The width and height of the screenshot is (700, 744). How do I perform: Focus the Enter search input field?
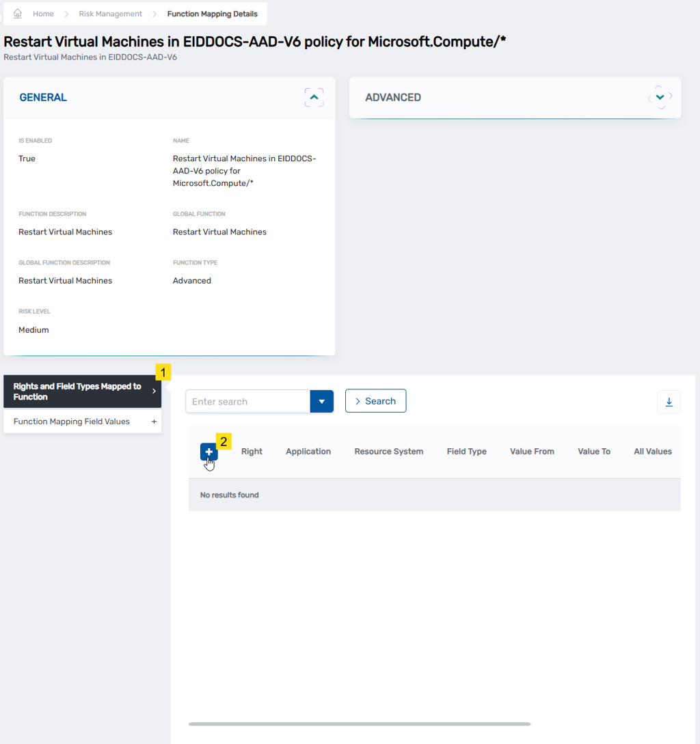248,402
